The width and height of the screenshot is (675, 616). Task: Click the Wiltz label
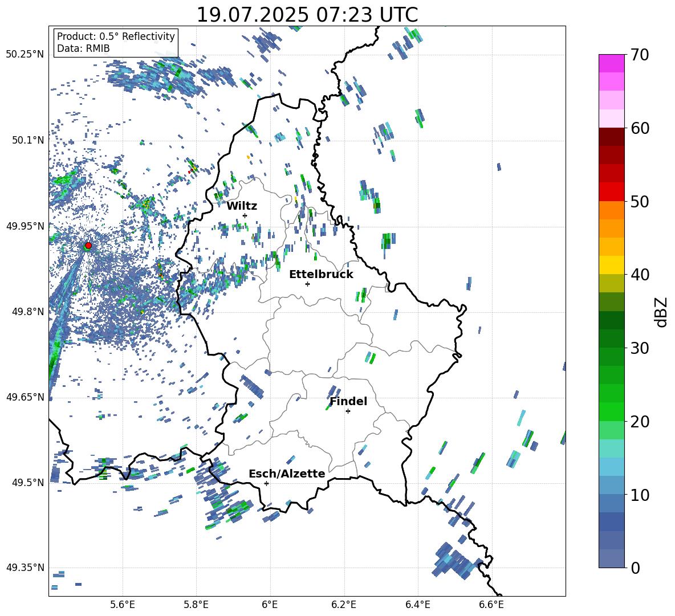[242, 206]
